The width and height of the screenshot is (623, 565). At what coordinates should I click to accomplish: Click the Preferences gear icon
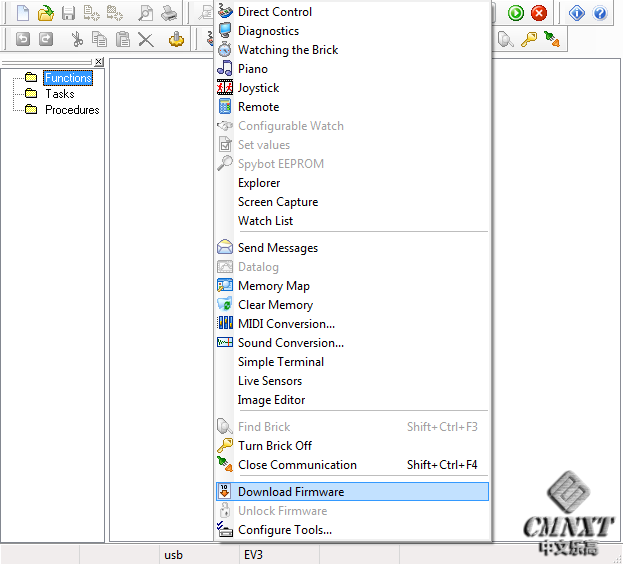176,39
